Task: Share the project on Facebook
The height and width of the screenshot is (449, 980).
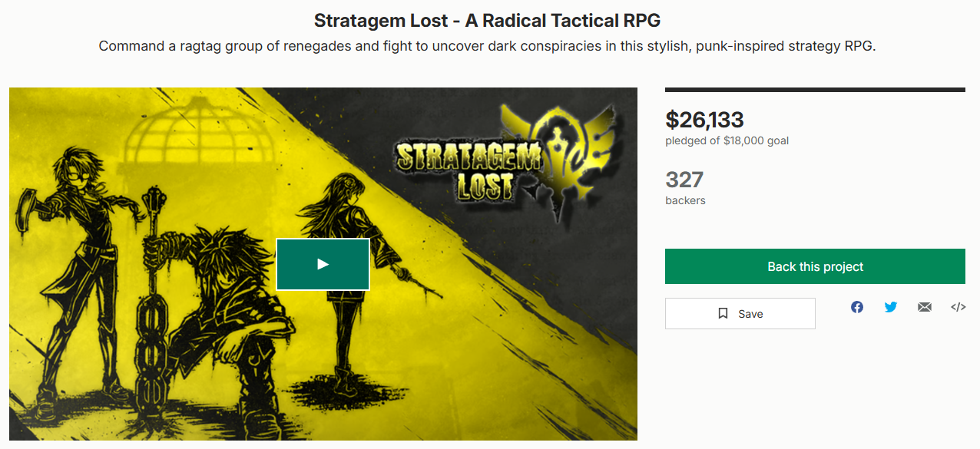Action: pos(857,307)
